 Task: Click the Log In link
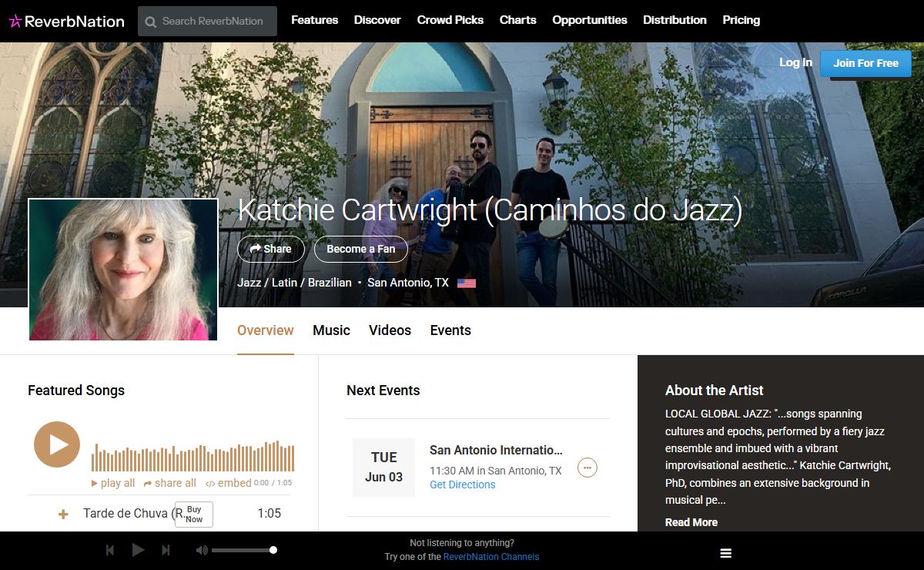795,62
